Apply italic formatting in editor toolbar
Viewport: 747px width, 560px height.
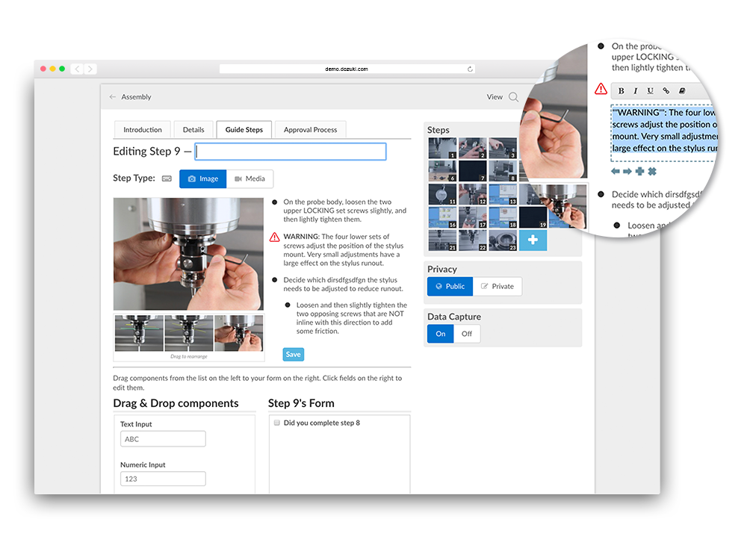coord(636,91)
